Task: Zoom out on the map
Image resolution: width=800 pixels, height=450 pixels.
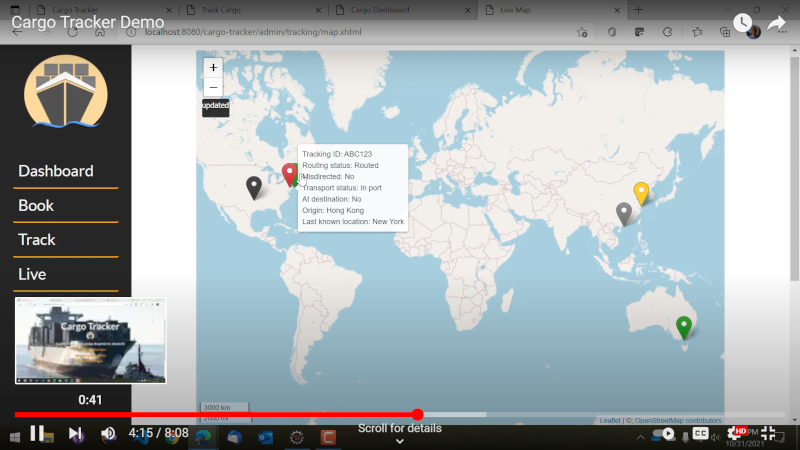Action: coord(213,87)
